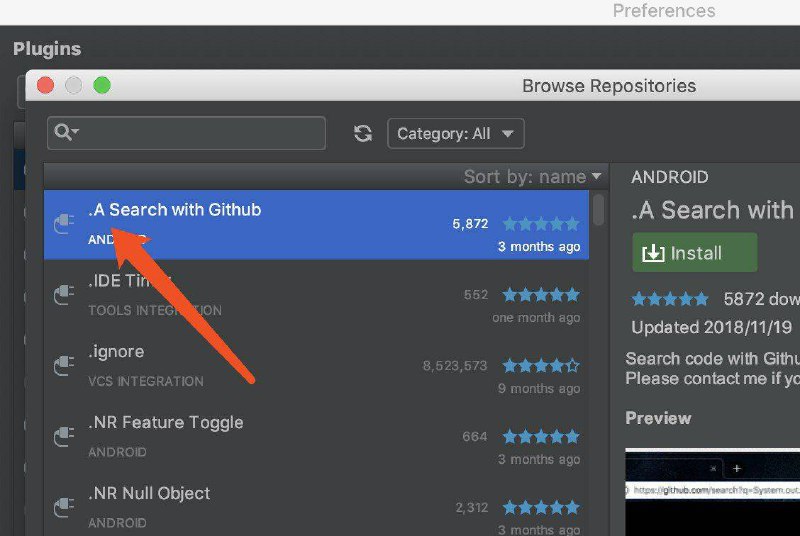Viewport: 800px width, 536px height.
Task: Click plugin icon next to .ignore
Action: point(64,366)
